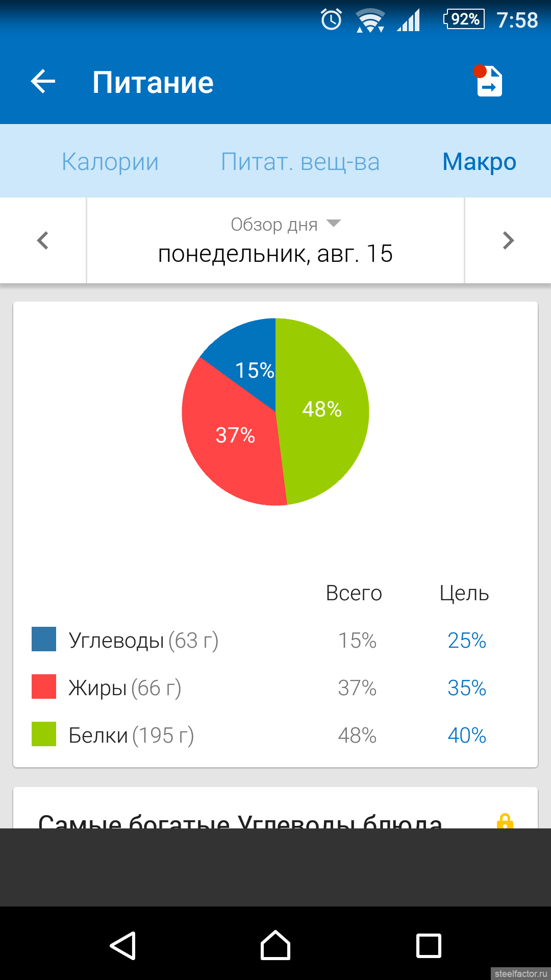
Task: Open the export file icon with red dot
Action: click(488, 81)
